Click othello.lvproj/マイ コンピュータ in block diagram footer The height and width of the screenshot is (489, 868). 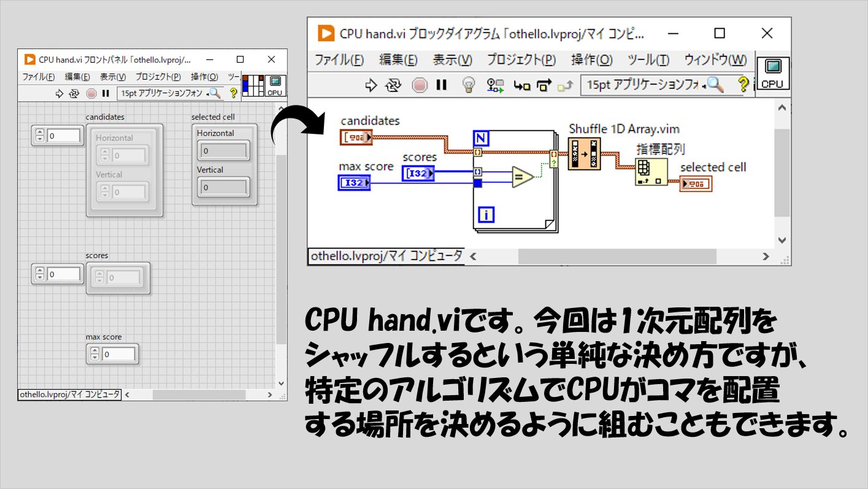385,256
